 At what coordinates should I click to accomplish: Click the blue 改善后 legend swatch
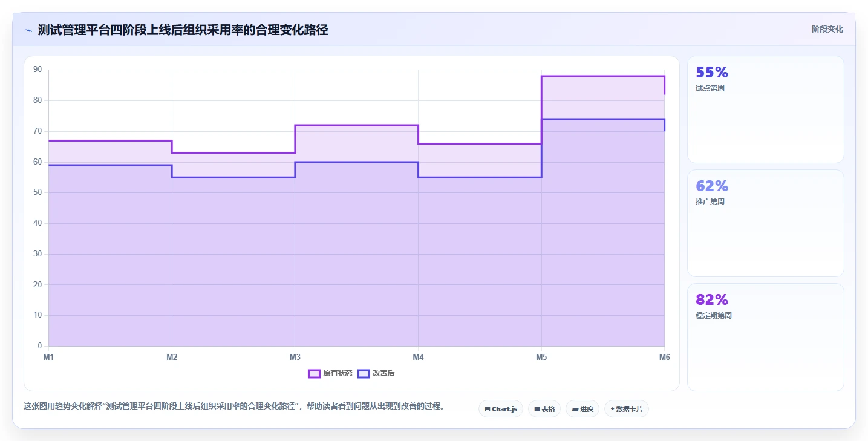[x=364, y=373]
